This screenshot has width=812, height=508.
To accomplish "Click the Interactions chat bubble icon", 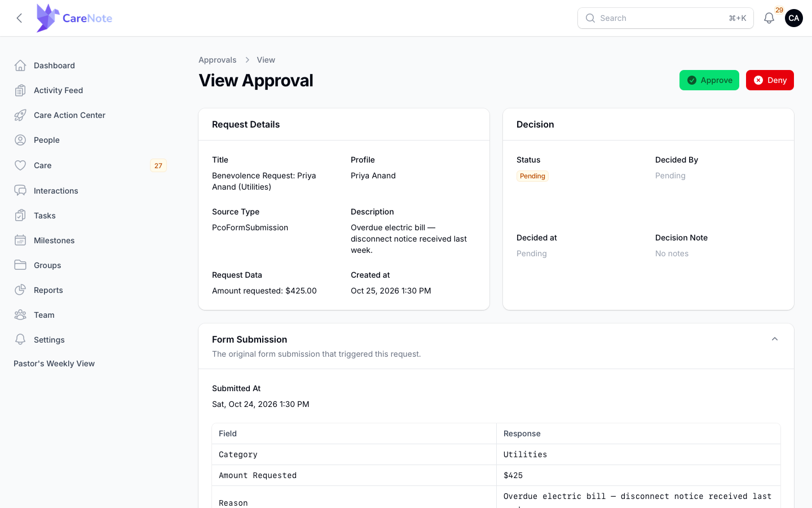I will [x=20, y=191].
